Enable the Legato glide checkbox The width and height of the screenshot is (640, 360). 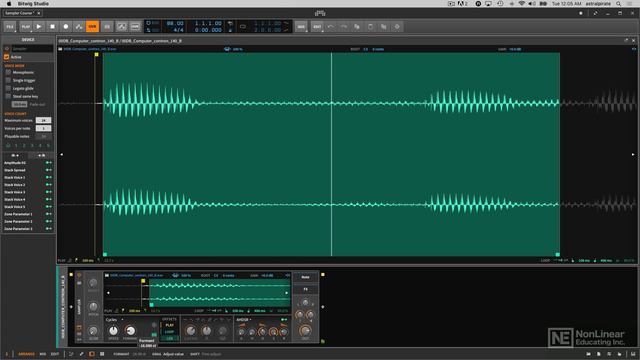point(8,88)
